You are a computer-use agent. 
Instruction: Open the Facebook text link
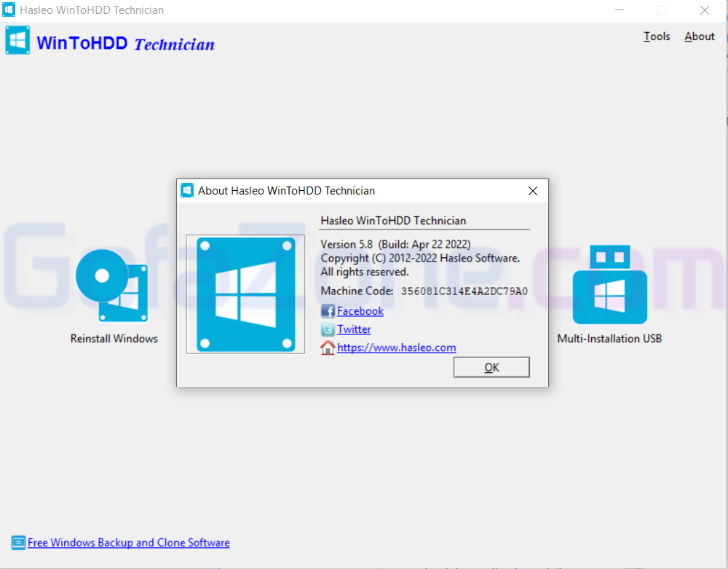coord(360,311)
